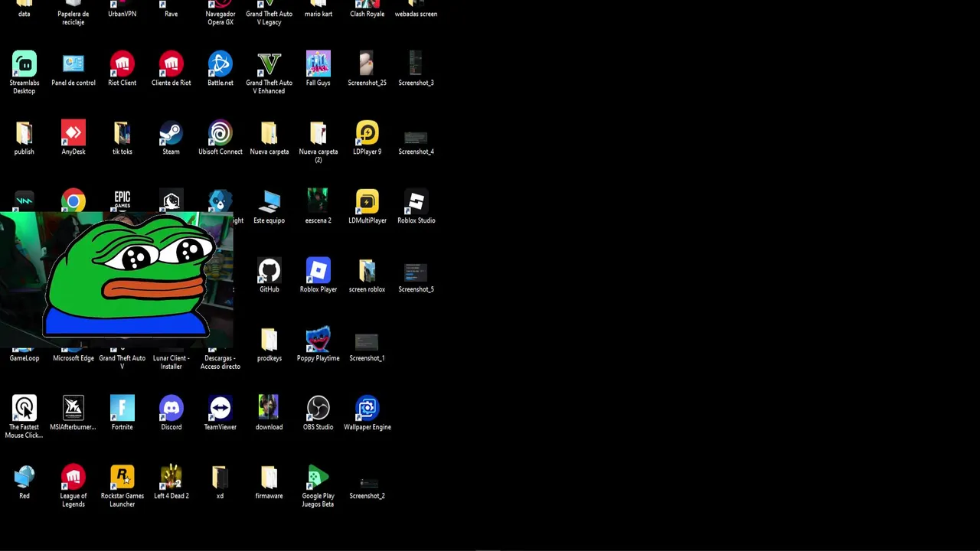Select the eescena 2 file
The width and height of the screenshot is (980, 551).
pos(318,202)
